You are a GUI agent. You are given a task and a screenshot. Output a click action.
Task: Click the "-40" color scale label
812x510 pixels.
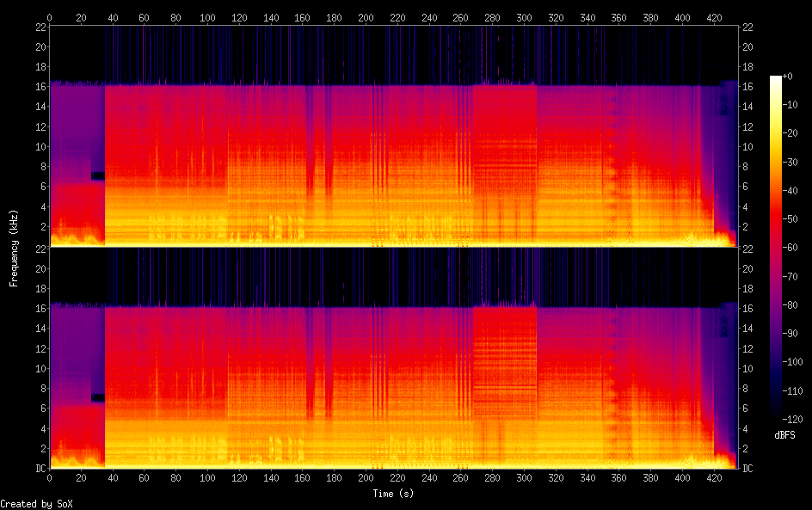[x=790, y=191]
